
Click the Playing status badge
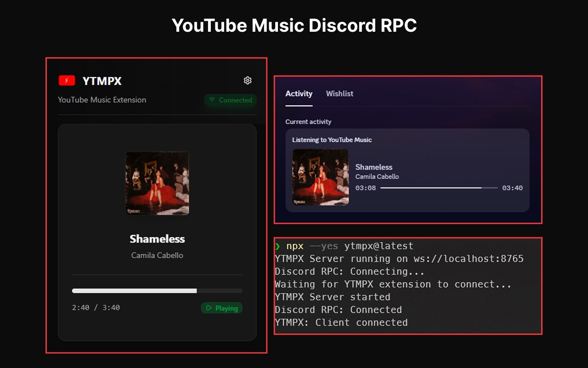[221, 308]
